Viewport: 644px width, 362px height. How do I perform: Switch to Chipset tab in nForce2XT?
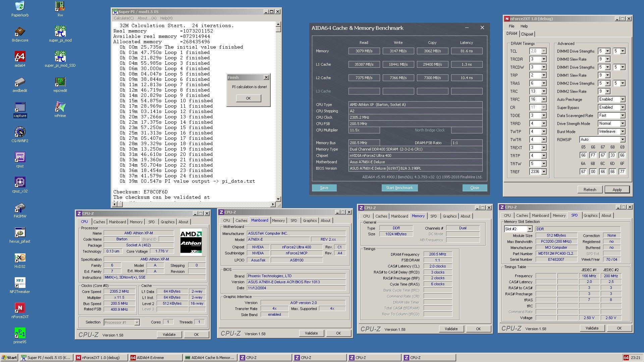[527, 34]
